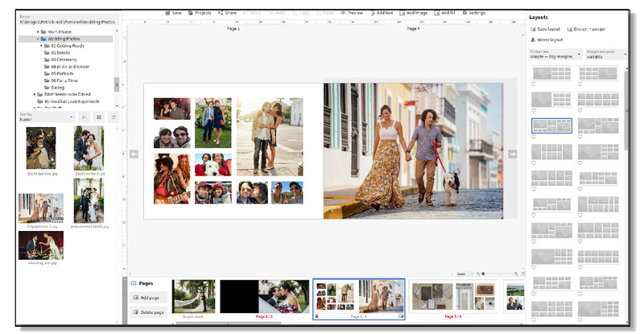Open the Projects toolbar item

(200, 13)
